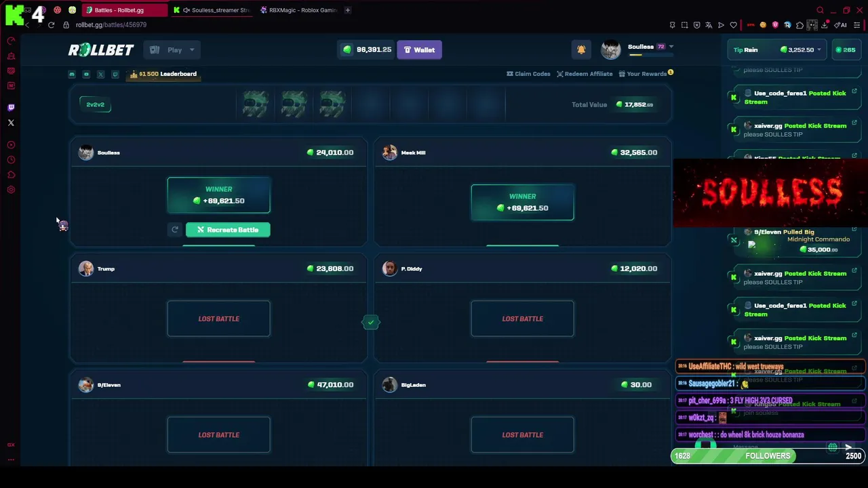Open the Rollbet Twitch icon link

115,74
